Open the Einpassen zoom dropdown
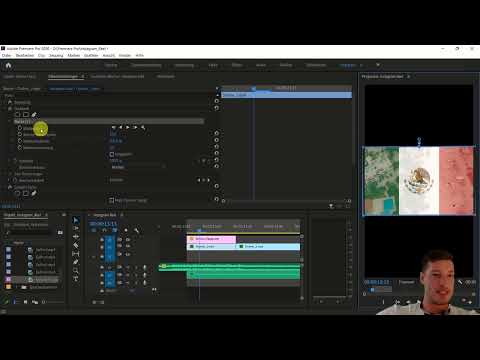This screenshot has height=360, width=480. [x=407, y=282]
